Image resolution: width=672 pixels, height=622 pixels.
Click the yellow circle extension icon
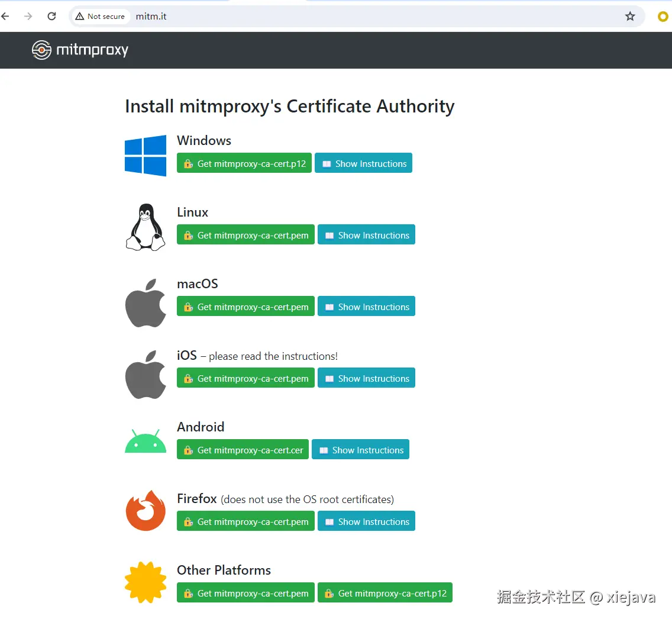tap(663, 17)
